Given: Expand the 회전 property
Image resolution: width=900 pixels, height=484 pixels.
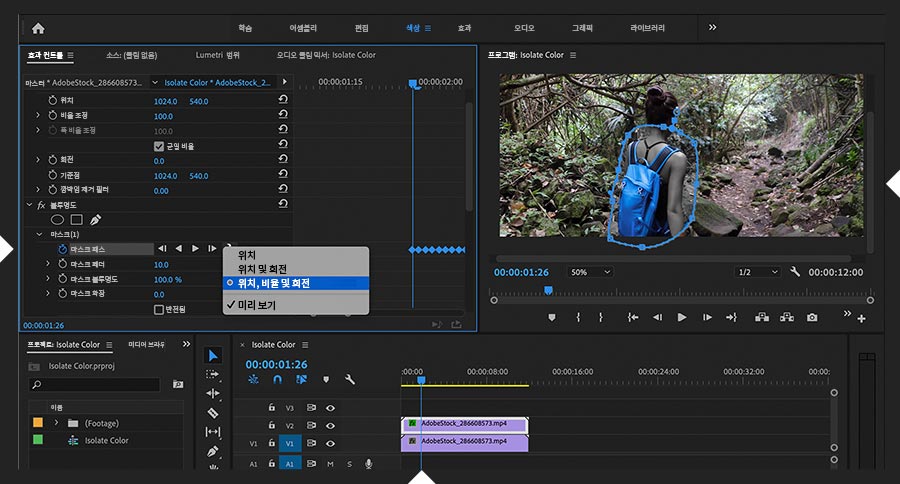Looking at the screenshot, I should pyautogui.click(x=38, y=159).
